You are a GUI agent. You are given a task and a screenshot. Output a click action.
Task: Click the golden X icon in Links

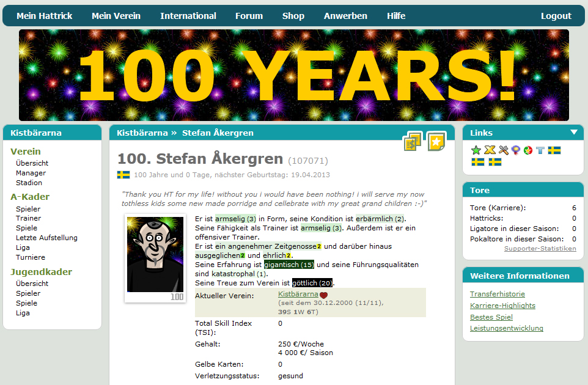tap(490, 150)
